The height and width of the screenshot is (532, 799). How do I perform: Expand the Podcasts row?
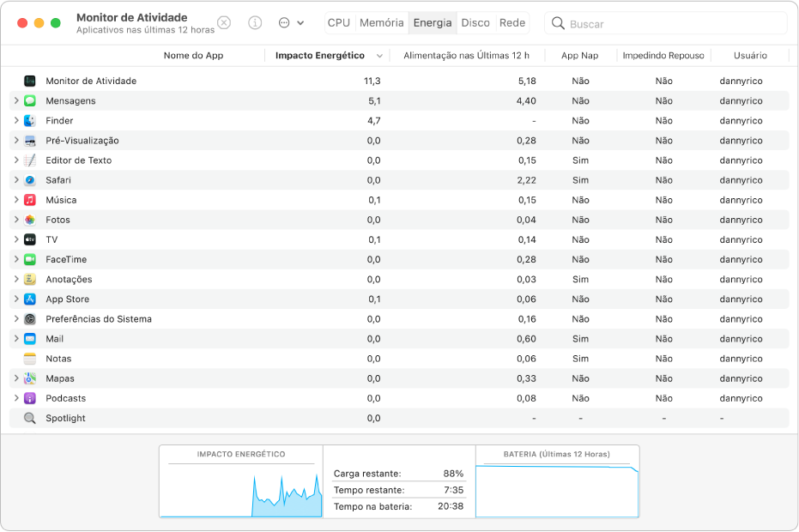tap(16, 399)
